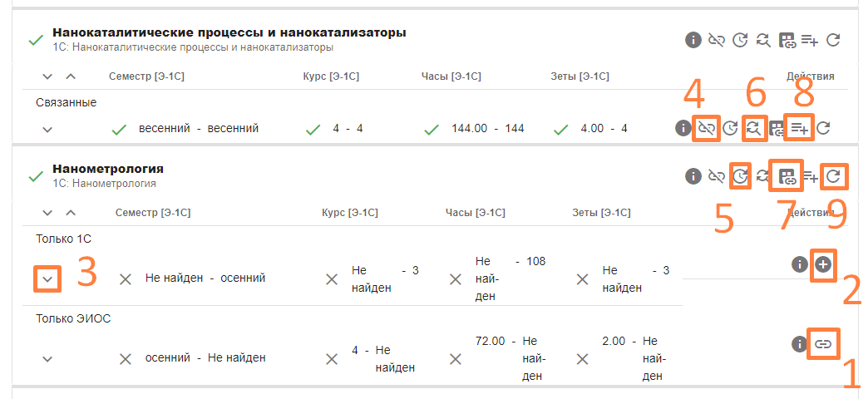Collapse all rows in Нанометрология using up chevron

coord(71,213)
